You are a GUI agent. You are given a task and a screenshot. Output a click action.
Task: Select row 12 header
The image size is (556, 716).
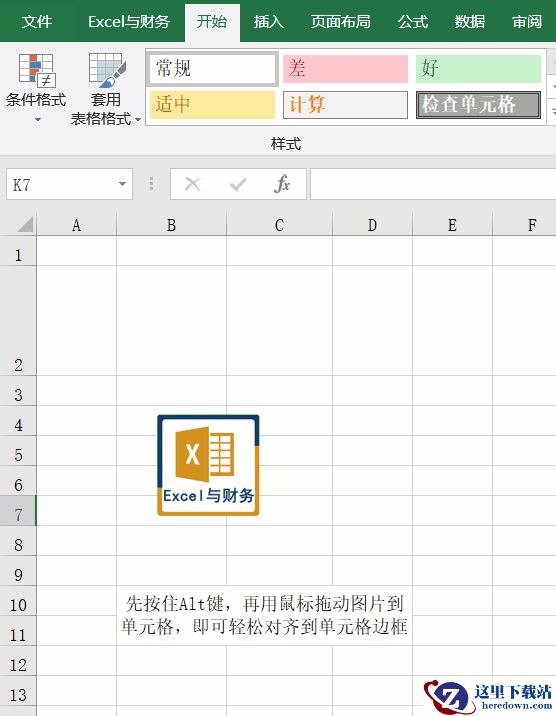pos(18,661)
